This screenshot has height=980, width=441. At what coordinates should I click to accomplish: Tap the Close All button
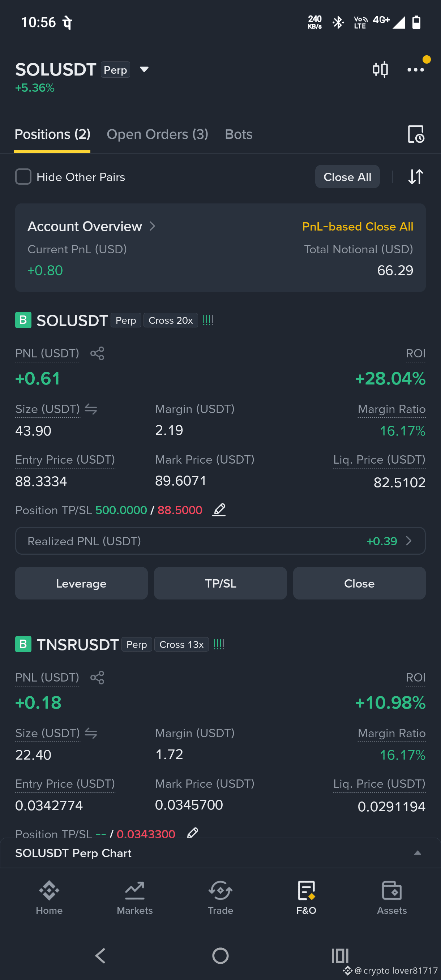point(347,177)
